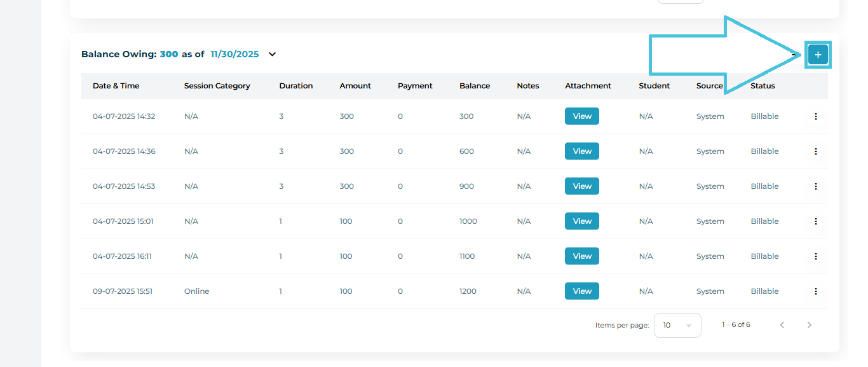Click the Date & Time column header
The width and height of the screenshot is (868, 367).
pyautogui.click(x=116, y=86)
